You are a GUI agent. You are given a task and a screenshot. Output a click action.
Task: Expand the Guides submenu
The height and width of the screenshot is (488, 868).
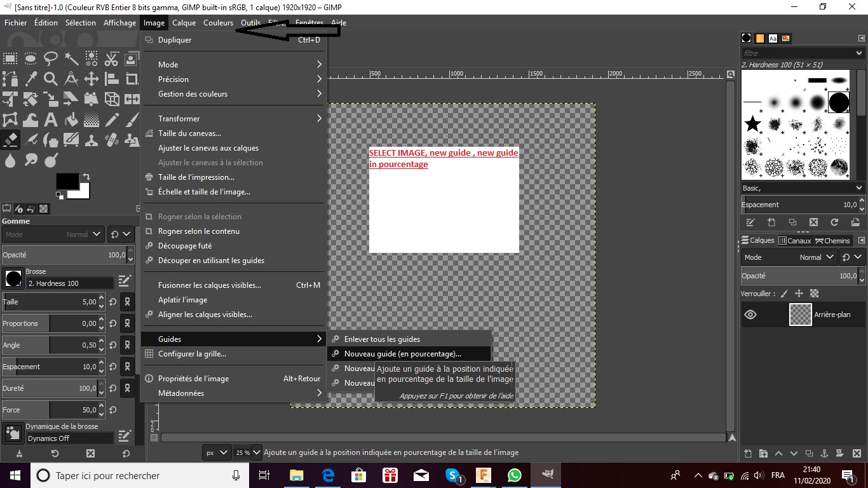tap(233, 339)
